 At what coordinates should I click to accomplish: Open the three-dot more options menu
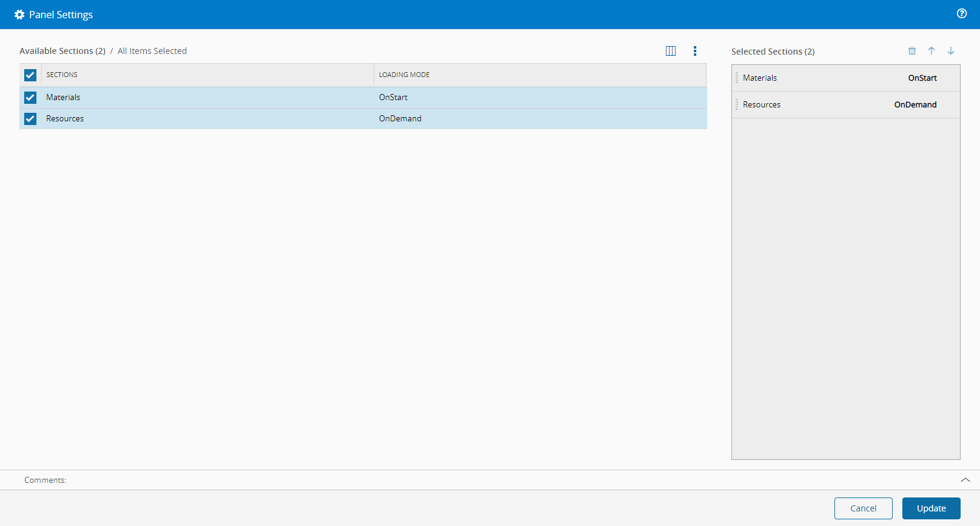click(x=695, y=51)
